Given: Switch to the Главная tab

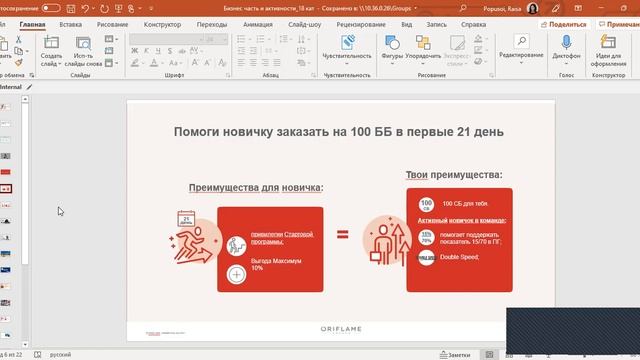Looking at the screenshot, I should click(x=32, y=24).
